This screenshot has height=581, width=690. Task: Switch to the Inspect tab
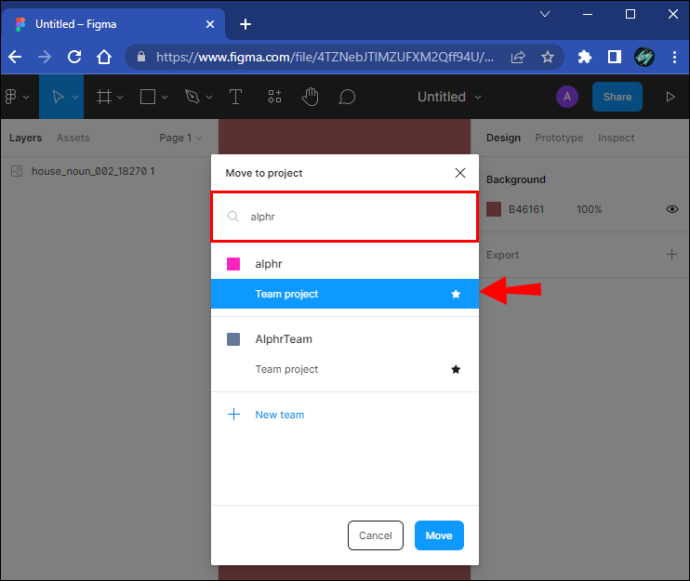coord(616,138)
